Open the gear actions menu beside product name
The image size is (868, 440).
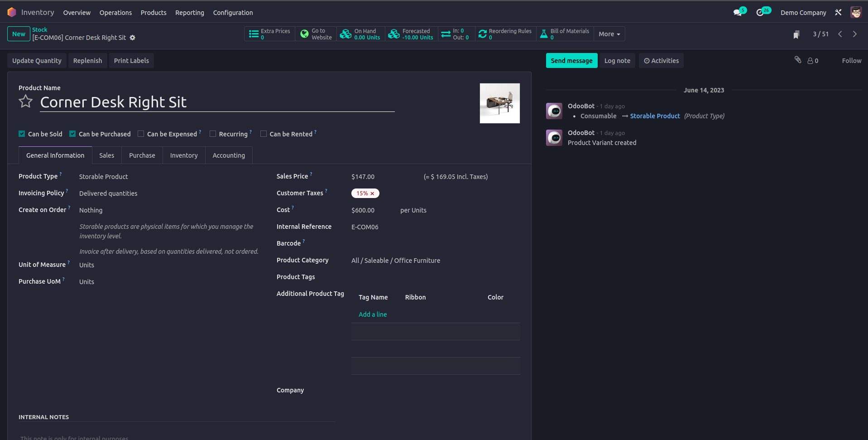[133, 38]
